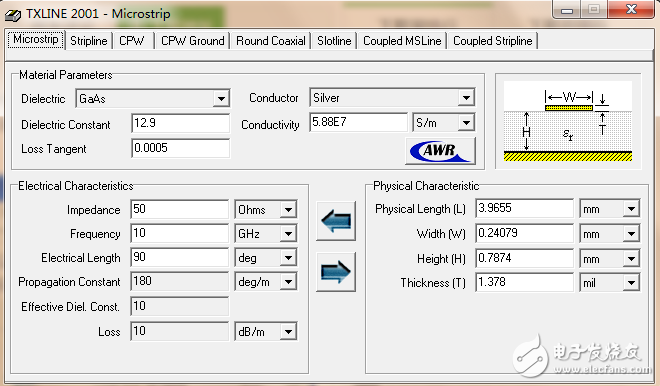The width and height of the screenshot is (660, 386).
Task: Click the Conductivity field 5.88E7
Action: pyautogui.click(x=359, y=122)
